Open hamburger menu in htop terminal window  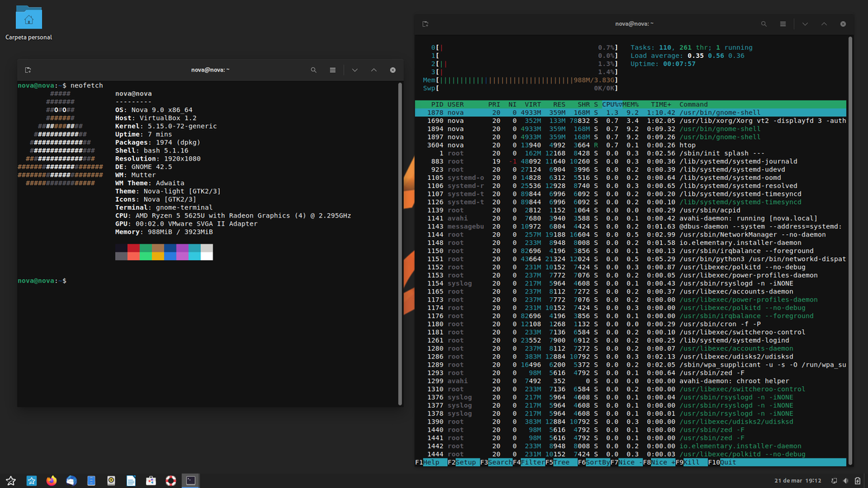pyautogui.click(x=783, y=24)
